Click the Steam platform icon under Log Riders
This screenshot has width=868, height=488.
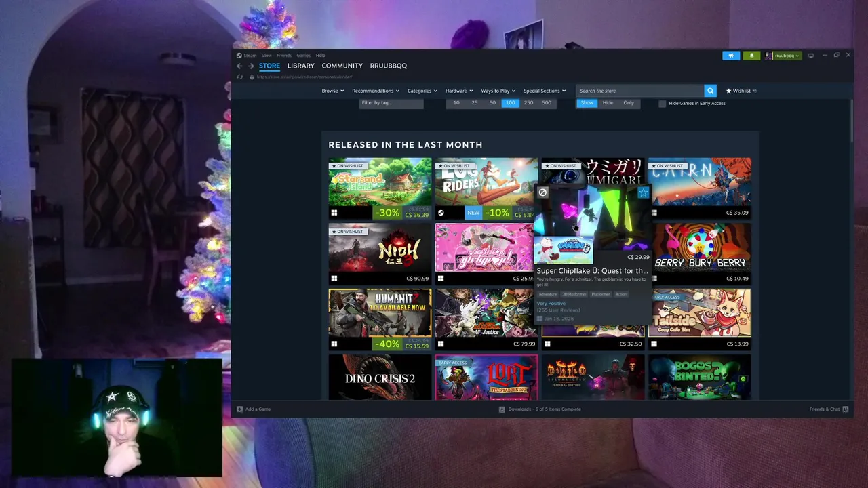(x=441, y=213)
